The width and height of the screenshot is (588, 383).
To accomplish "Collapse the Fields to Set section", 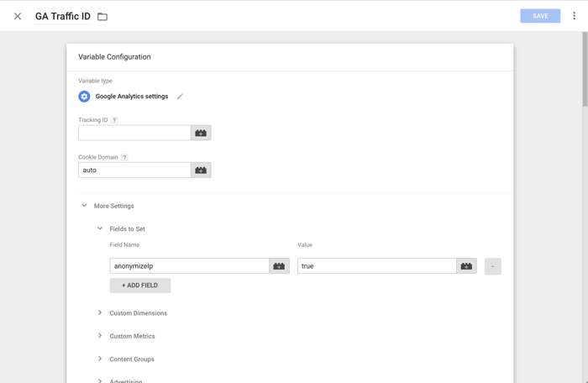I will (x=100, y=228).
